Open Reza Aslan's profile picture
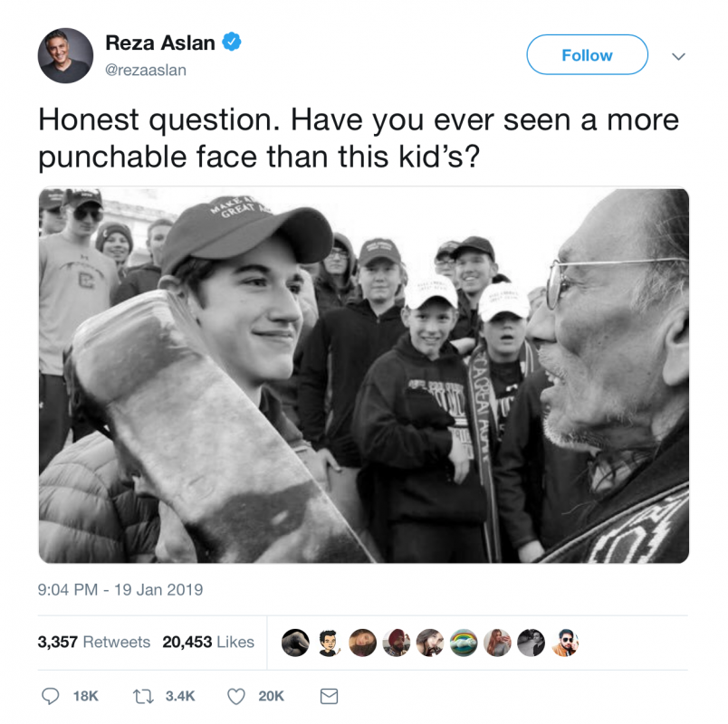728x724 pixels. (65, 55)
